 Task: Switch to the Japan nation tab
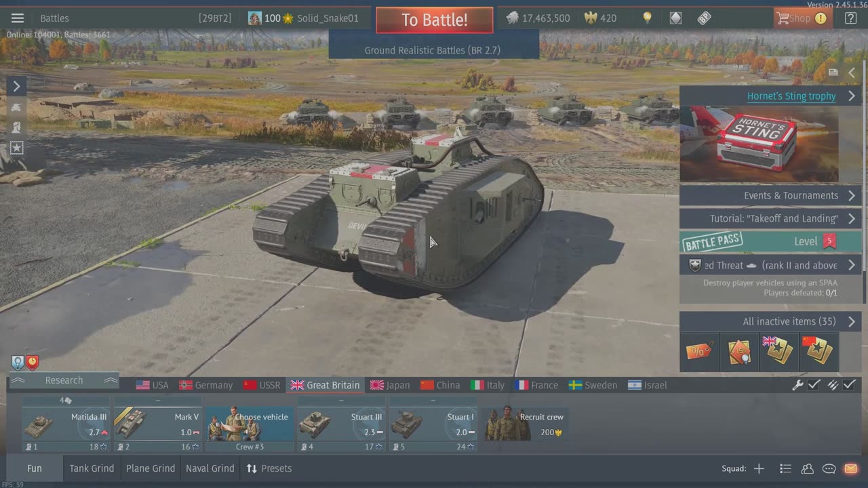(x=390, y=385)
